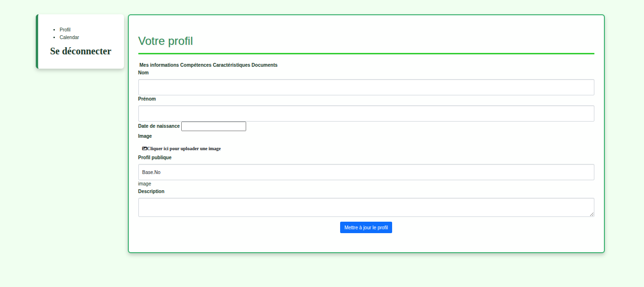Switch to the Compétences tab
The height and width of the screenshot is (287, 644).
[x=196, y=65]
